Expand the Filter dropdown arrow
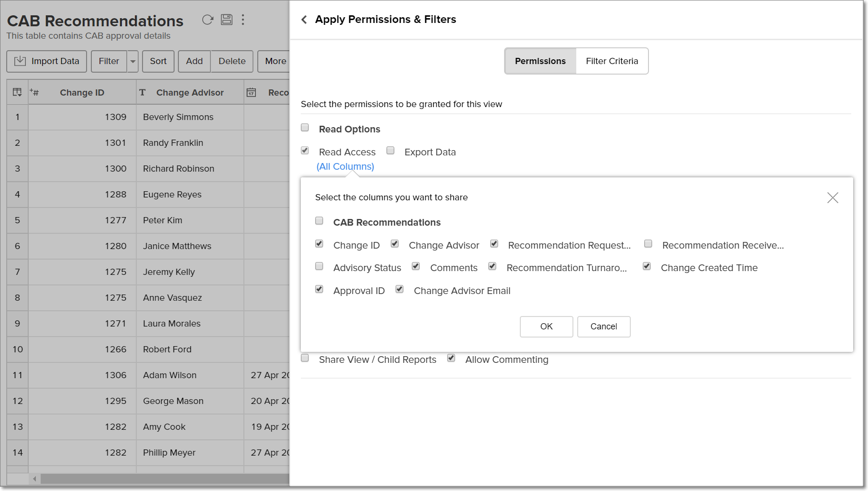This screenshot has width=868, height=491. coord(133,61)
